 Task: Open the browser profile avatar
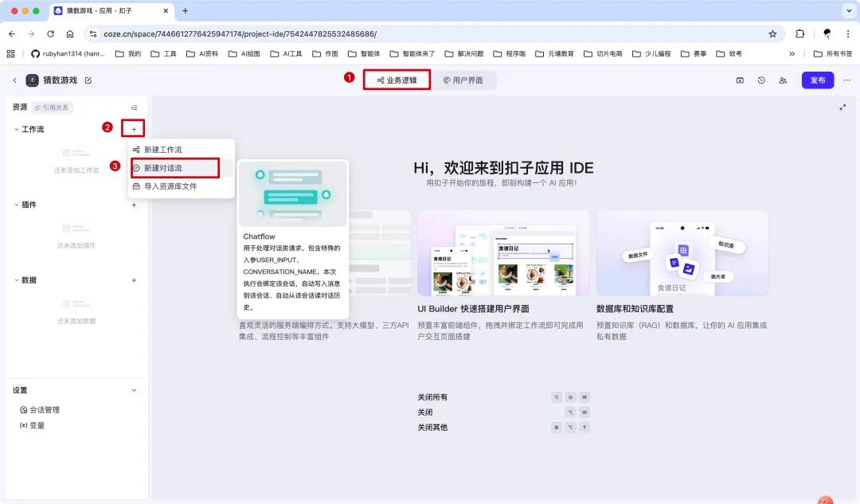click(827, 34)
